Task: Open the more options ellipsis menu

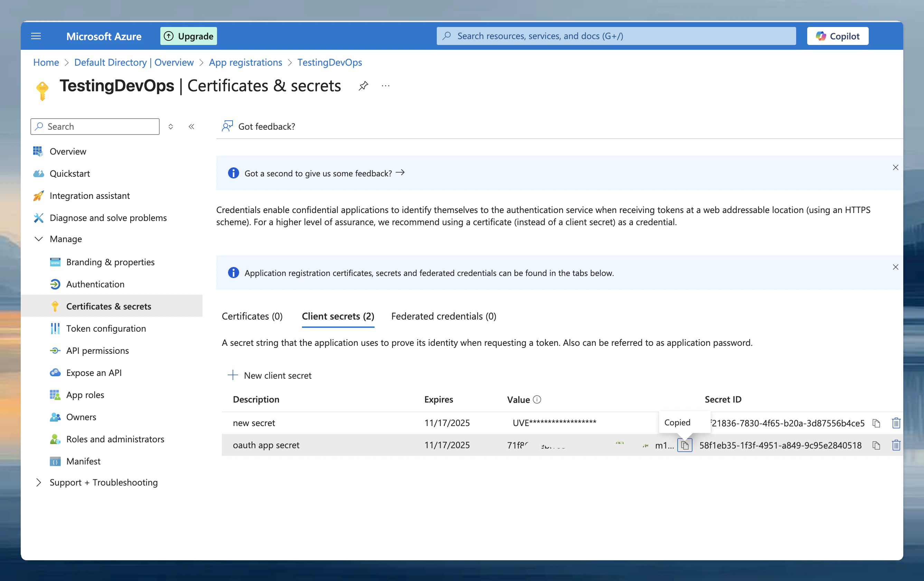Action: [x=385, y=86]
